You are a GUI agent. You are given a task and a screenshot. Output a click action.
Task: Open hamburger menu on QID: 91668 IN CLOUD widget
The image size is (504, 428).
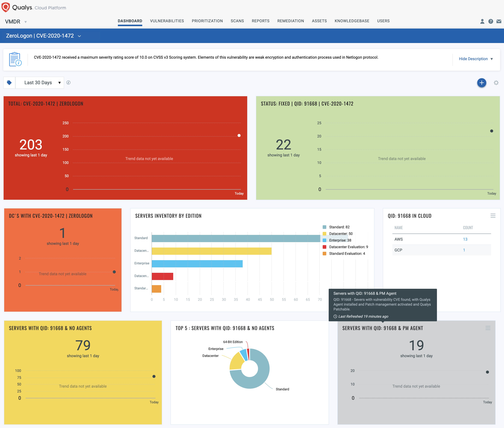pyautogui.click(x=493, y=216)
